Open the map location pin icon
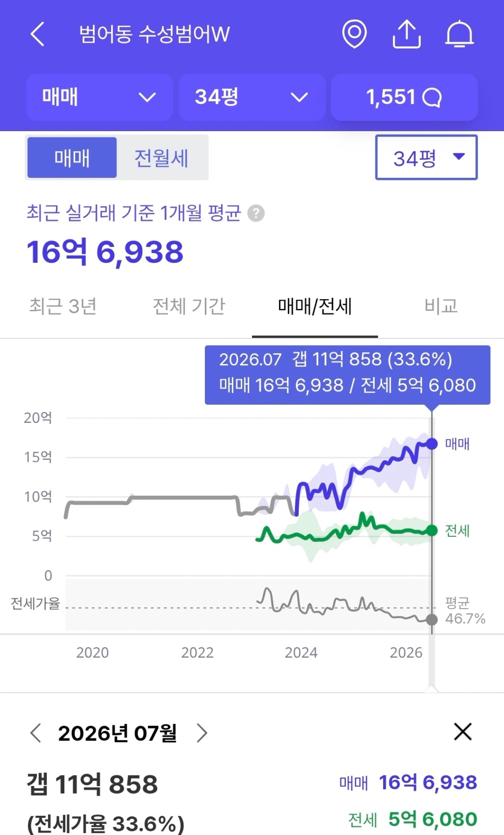The width and height of the screenshot is (504, 835). click(354, 34)
